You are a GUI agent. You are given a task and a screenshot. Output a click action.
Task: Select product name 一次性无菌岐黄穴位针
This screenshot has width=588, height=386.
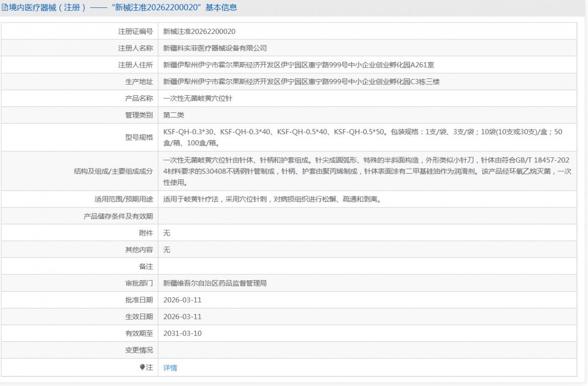click(197, 98)
